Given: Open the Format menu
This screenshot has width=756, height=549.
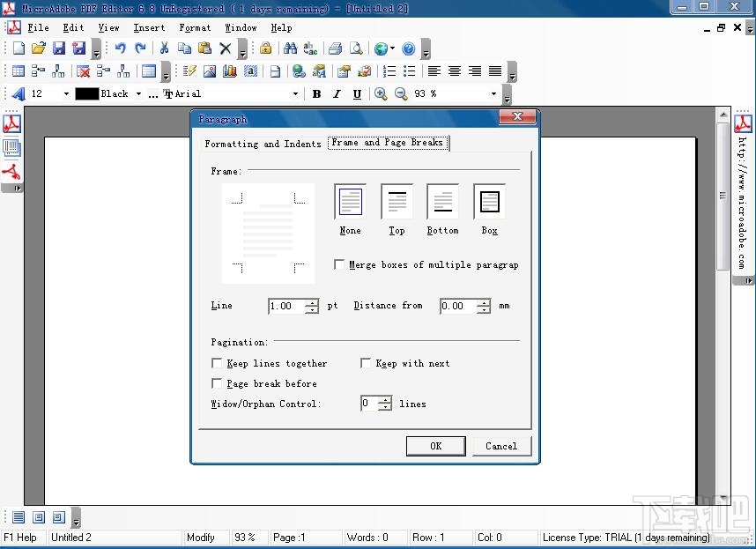Looking at the screenshot, I should tap(195, 27).
